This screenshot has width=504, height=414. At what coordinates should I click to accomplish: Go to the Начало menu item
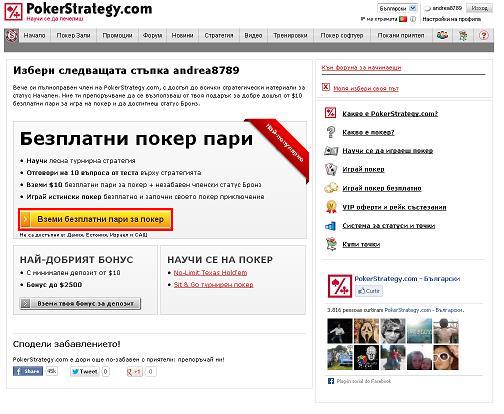[x=34, y=35]
